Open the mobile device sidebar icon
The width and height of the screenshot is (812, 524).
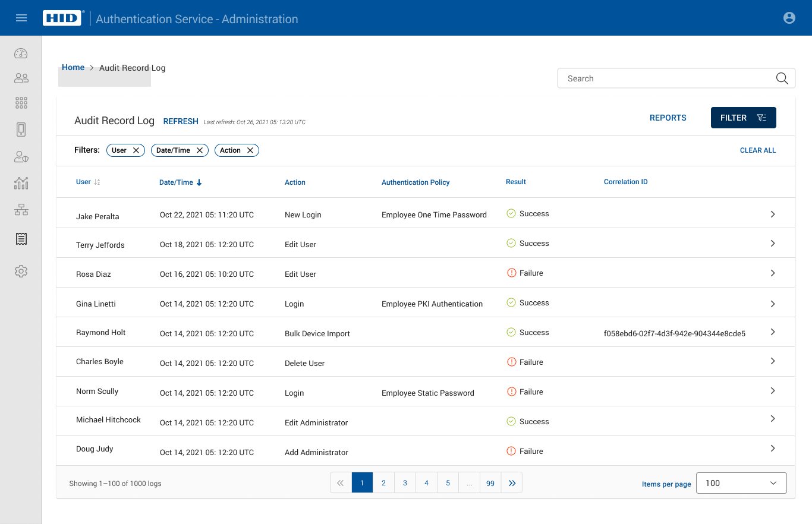point(21,129)
